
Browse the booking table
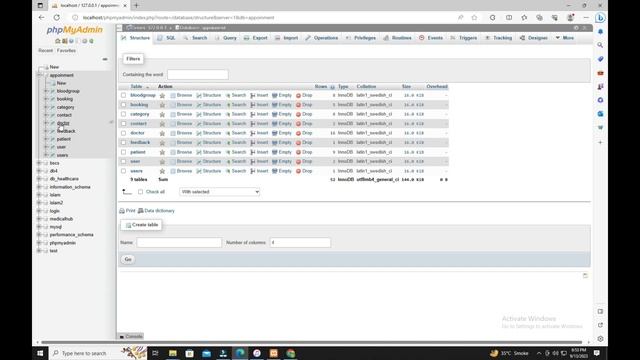181,105
